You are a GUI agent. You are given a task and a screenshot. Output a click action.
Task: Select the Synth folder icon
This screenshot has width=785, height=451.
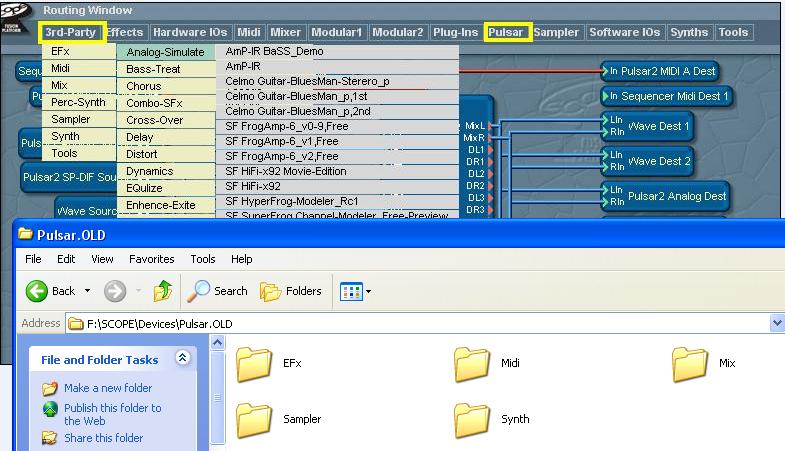pyautogui.click(x=472, y=420)
